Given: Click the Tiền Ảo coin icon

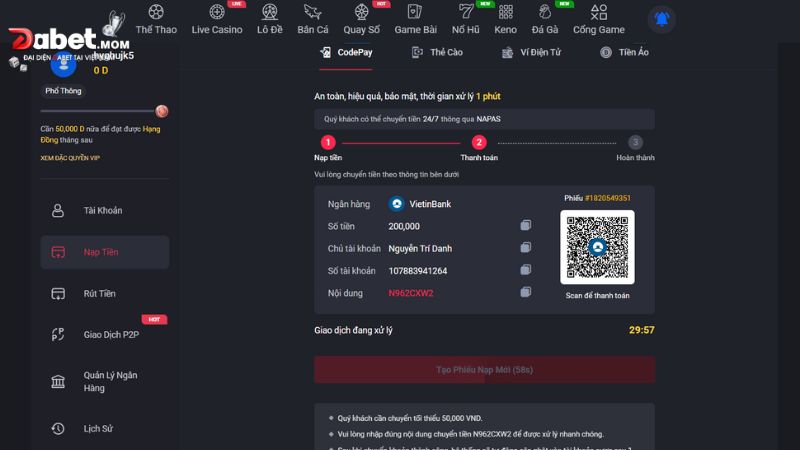Looking at the screenshot, I should click(606, 53).
